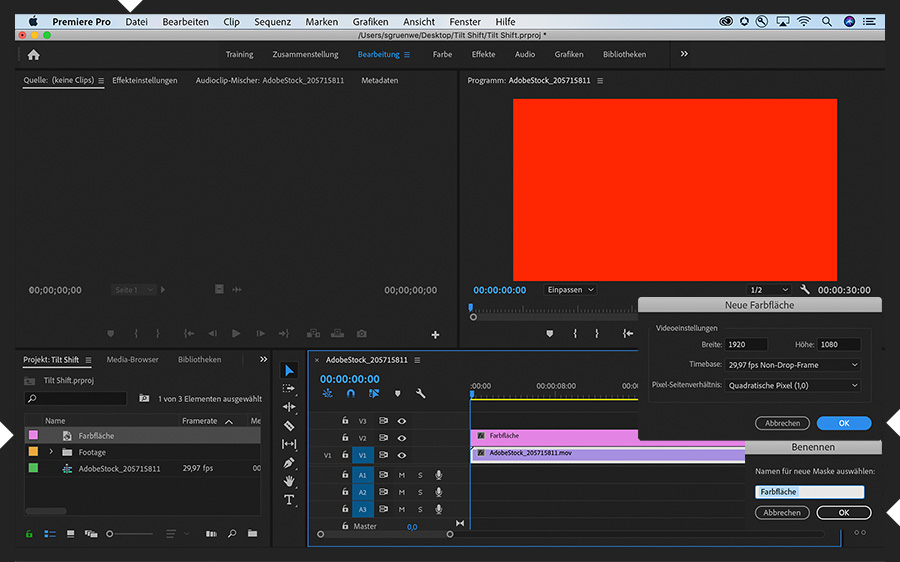Adjust the project panel thumbnail zoom slider

click(x=110, y=534)
